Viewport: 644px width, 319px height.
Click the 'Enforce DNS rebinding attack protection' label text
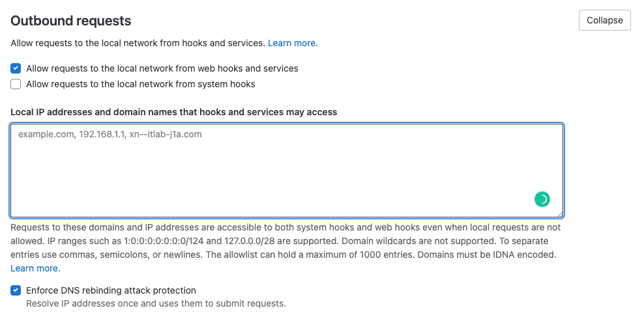(111, 291)
